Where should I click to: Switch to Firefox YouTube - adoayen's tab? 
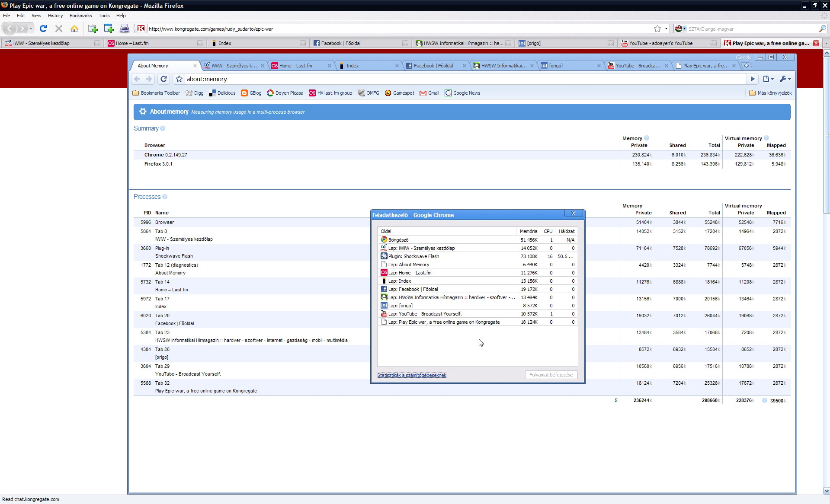(668, 43)
